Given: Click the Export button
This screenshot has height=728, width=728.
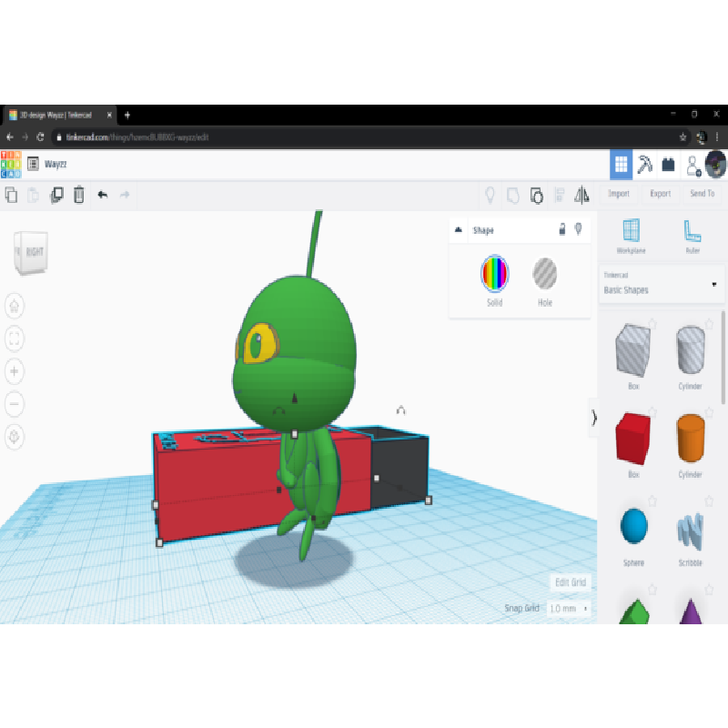Looking at the screenshot, I should pyautogui.click(x=660, y=194).
